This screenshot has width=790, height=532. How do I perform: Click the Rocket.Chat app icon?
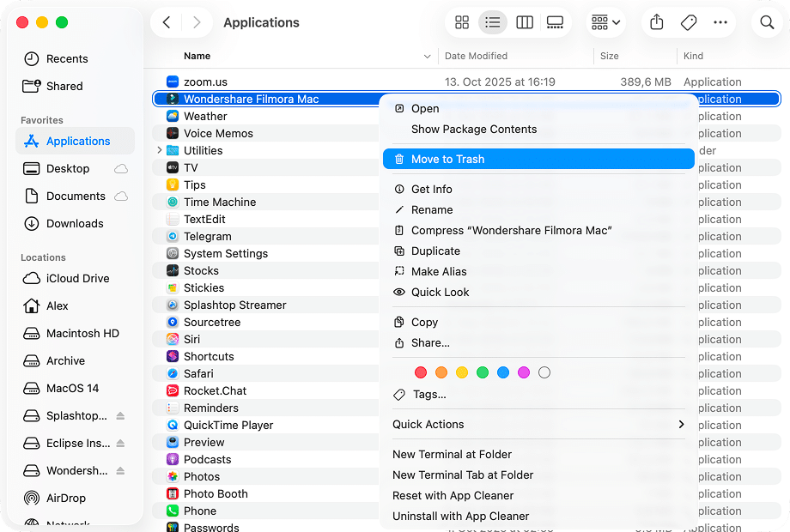[174, 390]
